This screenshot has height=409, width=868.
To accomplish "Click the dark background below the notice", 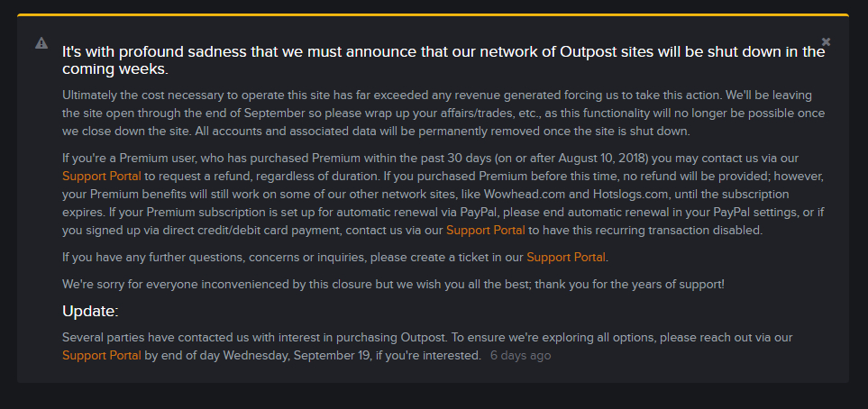I will [434, 396].
